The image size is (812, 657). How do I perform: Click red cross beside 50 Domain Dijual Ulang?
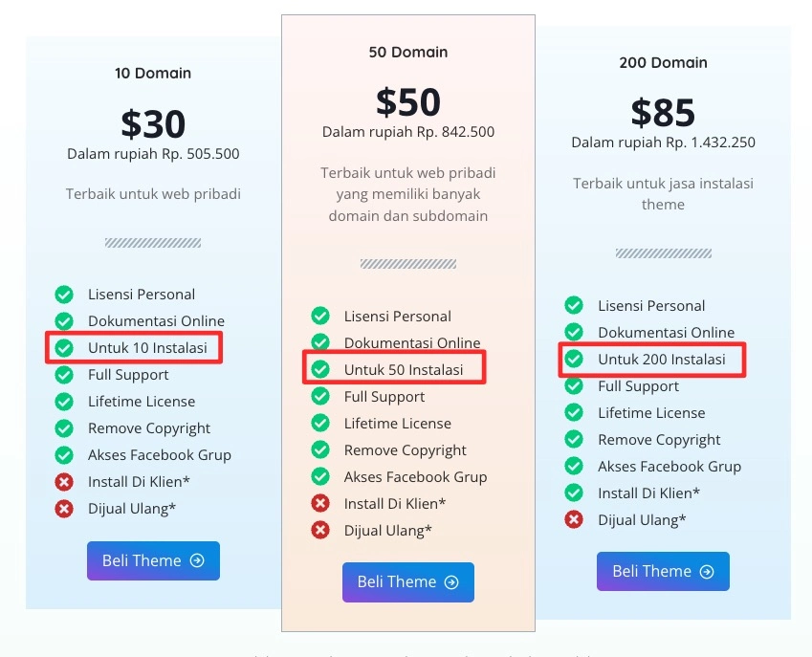point(320,531)
